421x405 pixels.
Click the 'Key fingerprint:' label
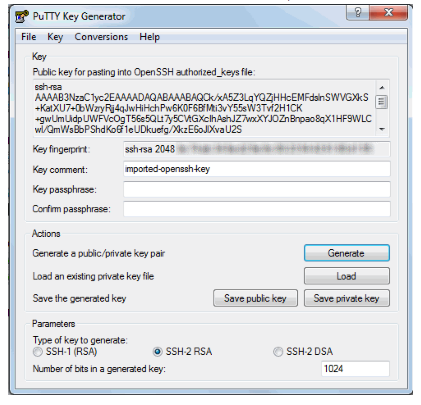(61, 149)
